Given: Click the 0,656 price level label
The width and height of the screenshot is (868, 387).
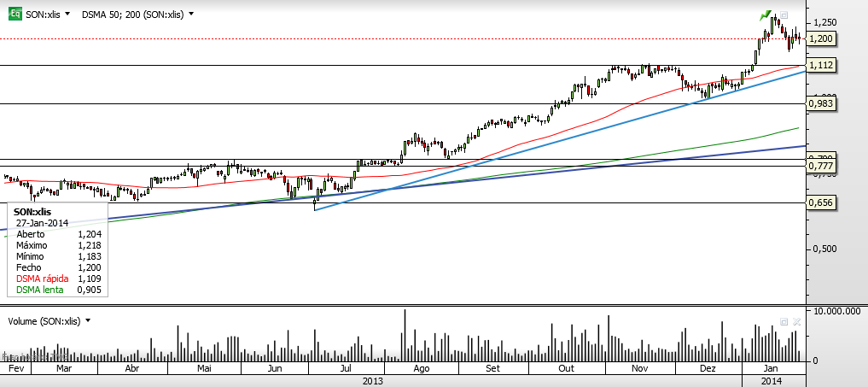Looking at the screenshot, I should click(820, 202).
